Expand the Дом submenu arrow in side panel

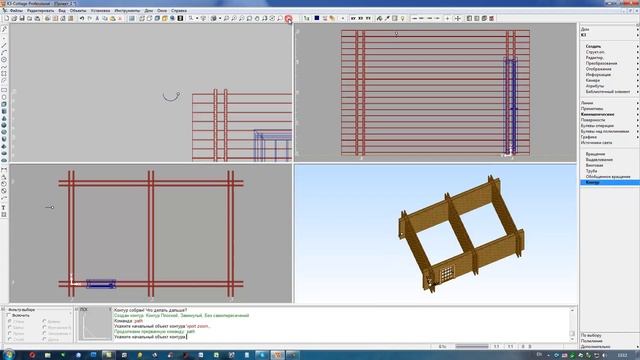[x=637, y=29]
